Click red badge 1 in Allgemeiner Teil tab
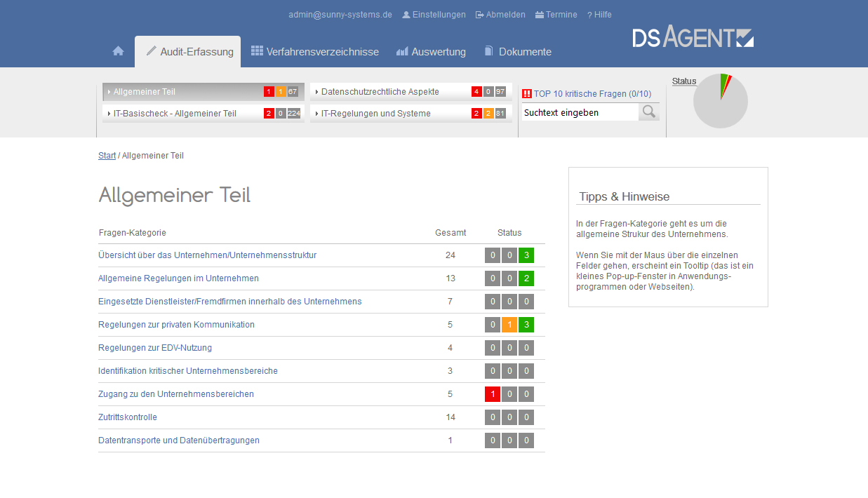This screenshot has height=498, width=868. 269,92
